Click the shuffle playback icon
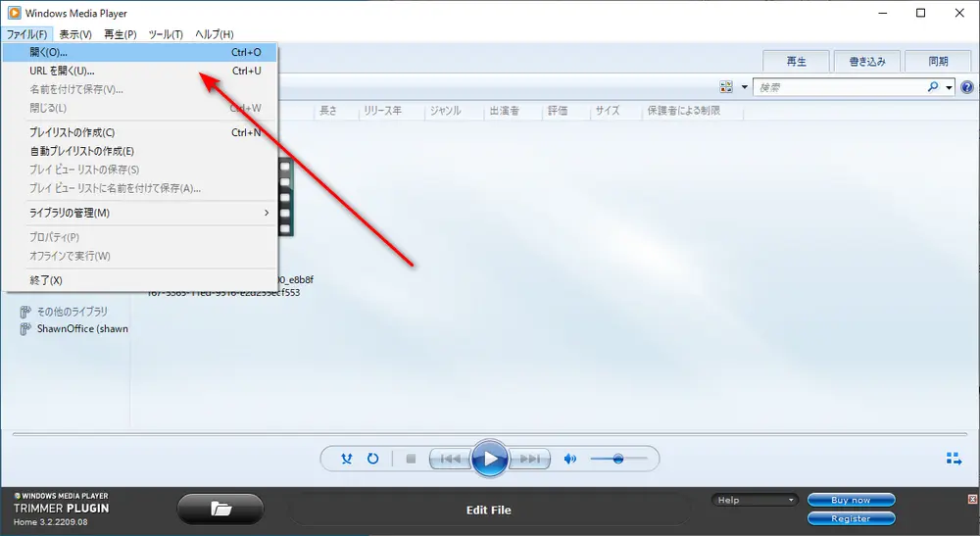Viewport: 980px width, 536px height. (x=347, y=460)
